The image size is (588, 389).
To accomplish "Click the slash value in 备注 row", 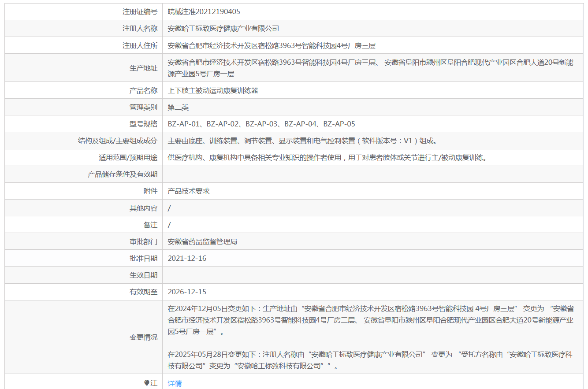I will 169,225.
